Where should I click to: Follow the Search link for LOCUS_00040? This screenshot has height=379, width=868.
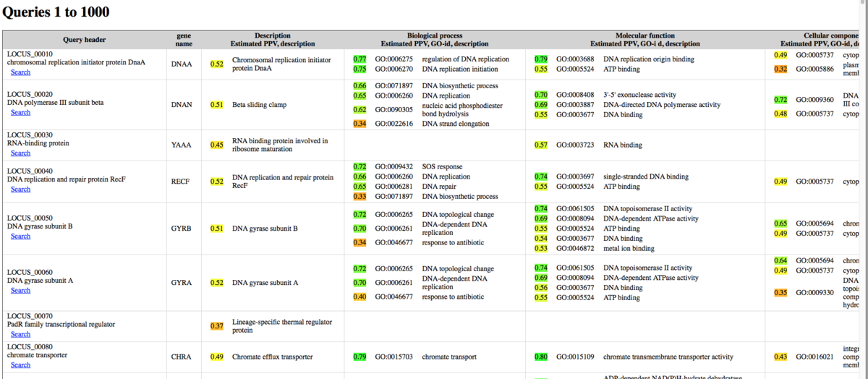click(20, 189)
